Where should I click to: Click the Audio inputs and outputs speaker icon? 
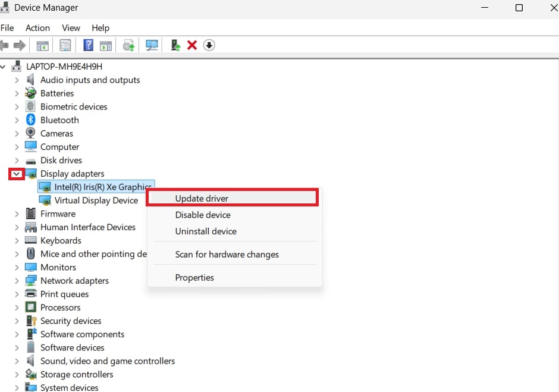coord(31,80)
